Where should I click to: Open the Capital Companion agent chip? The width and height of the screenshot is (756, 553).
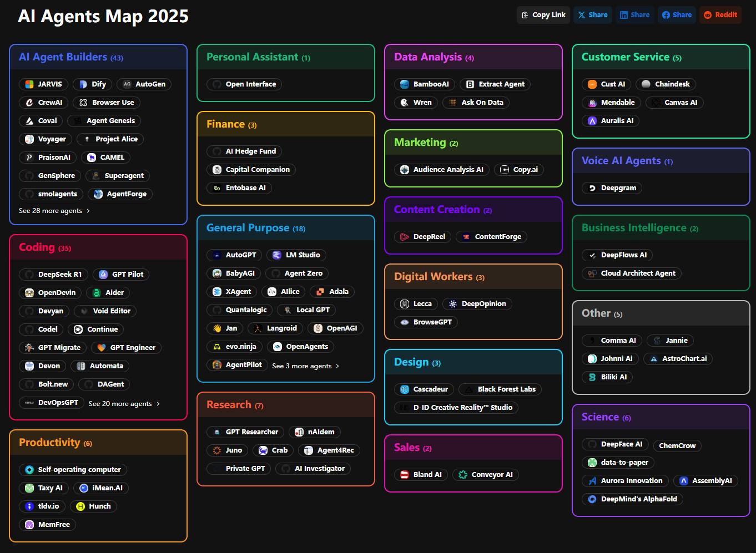(251, 170)
